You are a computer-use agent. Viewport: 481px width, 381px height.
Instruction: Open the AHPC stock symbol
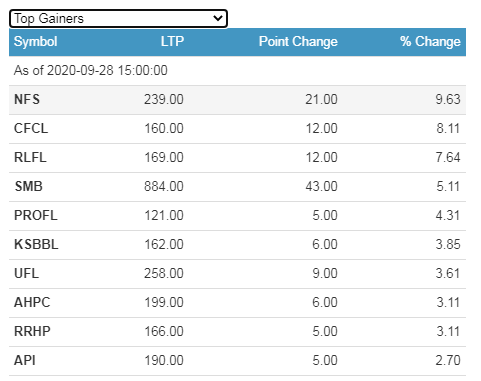coord(32,302)
